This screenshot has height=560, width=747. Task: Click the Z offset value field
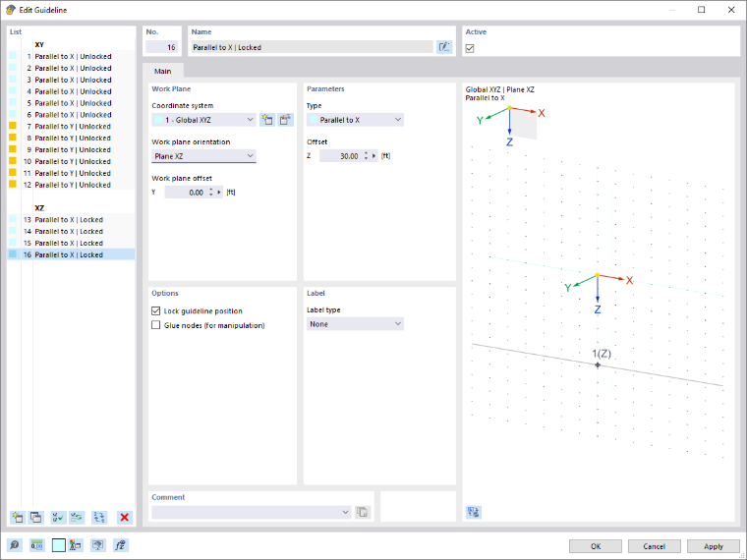(x=341, y=156)
